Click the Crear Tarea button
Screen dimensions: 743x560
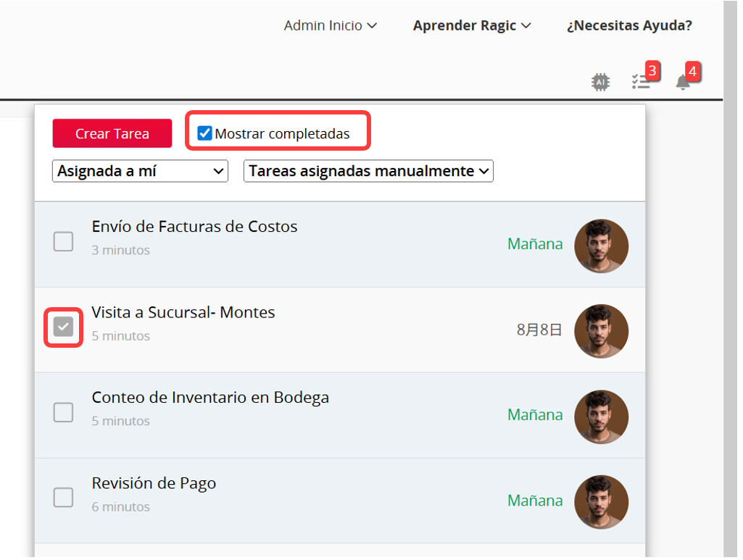click(x=112, y=133)
